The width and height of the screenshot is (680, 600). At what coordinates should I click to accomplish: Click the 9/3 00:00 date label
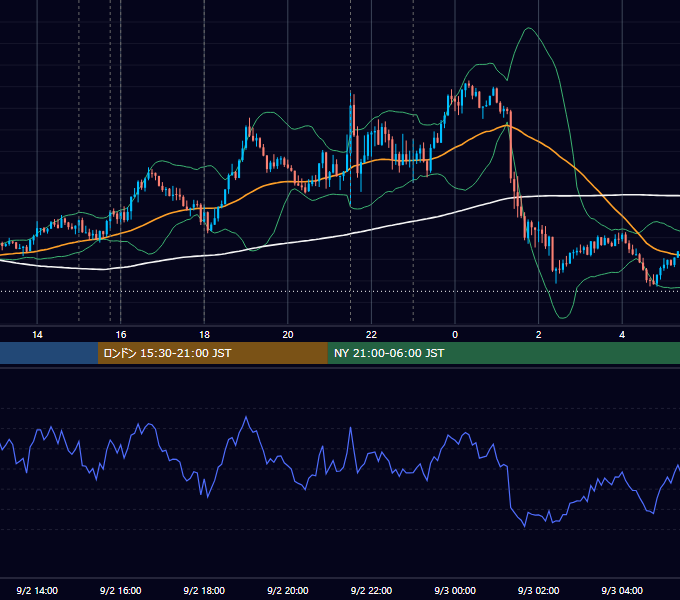[455, 591]
